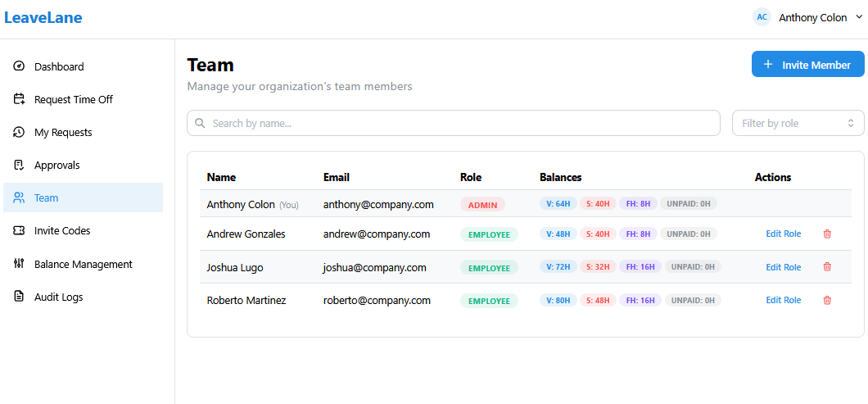The width and height of the screenshot is (868, 404).
Task: Click Edit Role for Joshua Lugo
Action: coord(784,267)
